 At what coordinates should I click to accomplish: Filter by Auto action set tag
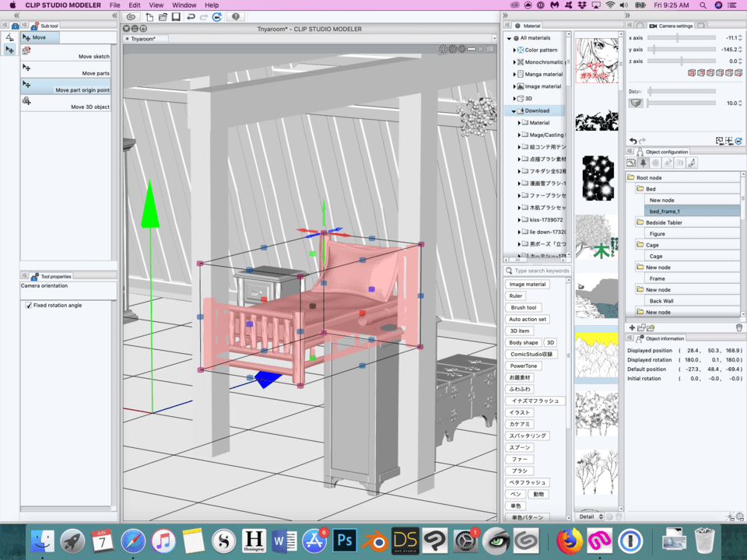pos(528,319)
